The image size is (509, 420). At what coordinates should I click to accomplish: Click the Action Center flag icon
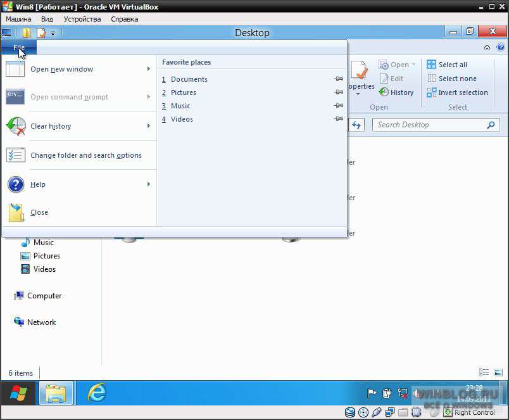click(x=372, y=393)
